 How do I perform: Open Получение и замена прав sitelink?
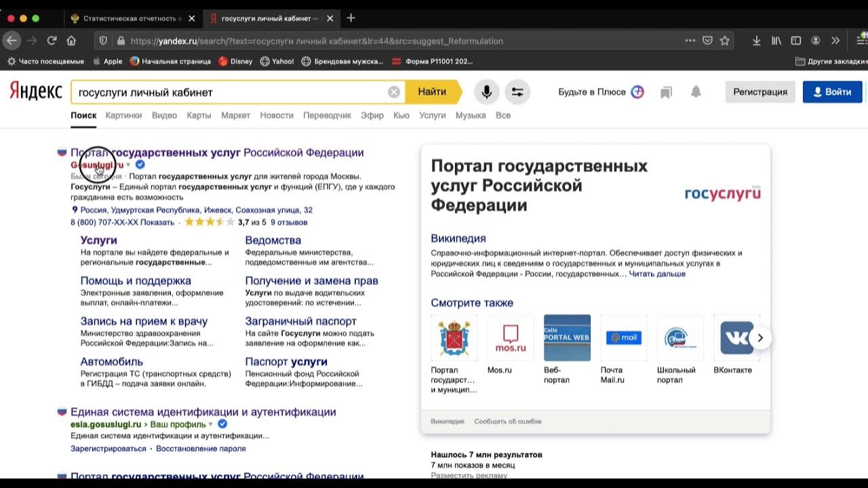point(311,281)
